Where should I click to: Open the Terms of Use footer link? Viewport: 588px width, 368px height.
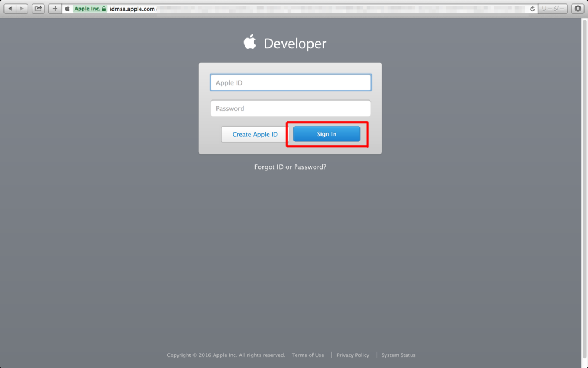click(x=308, y=355)
